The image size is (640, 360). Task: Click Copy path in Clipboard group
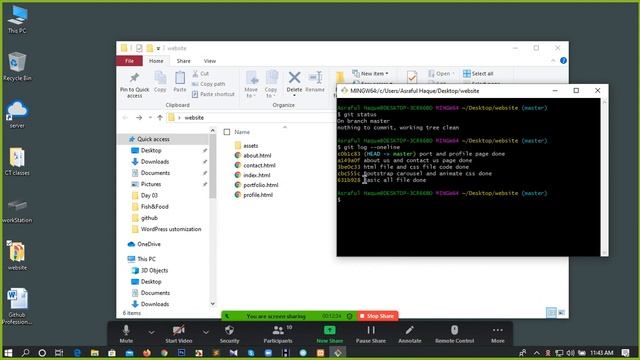tap(209, 84)
